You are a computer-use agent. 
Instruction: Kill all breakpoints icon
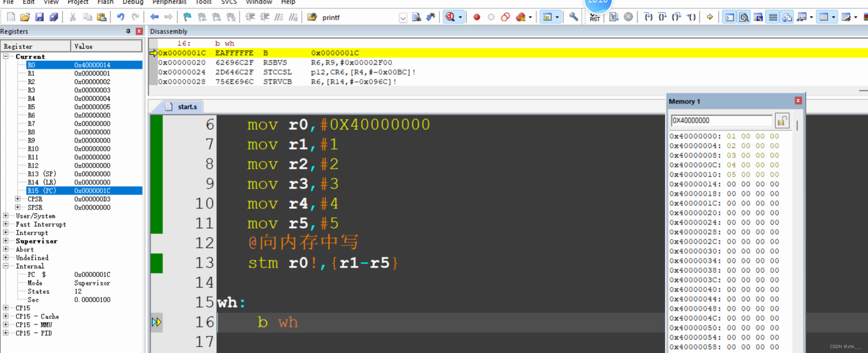click(x=520, y=17)
